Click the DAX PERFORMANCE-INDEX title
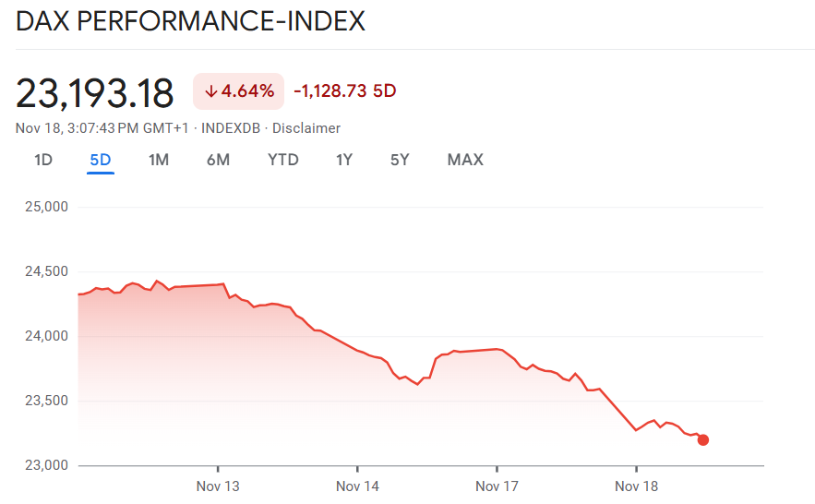Screen dimensions: 815x504 click(191, 21)
